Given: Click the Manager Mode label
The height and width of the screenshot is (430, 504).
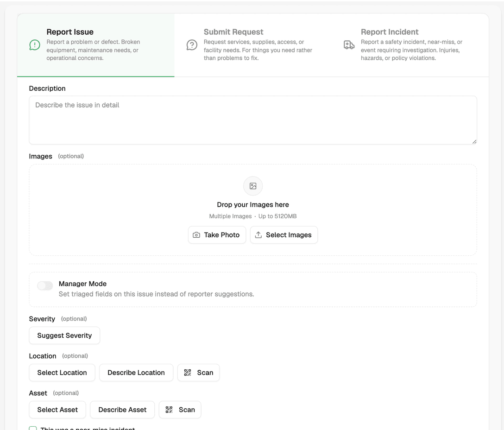Looking at the screenshot, I should (82, 284).
